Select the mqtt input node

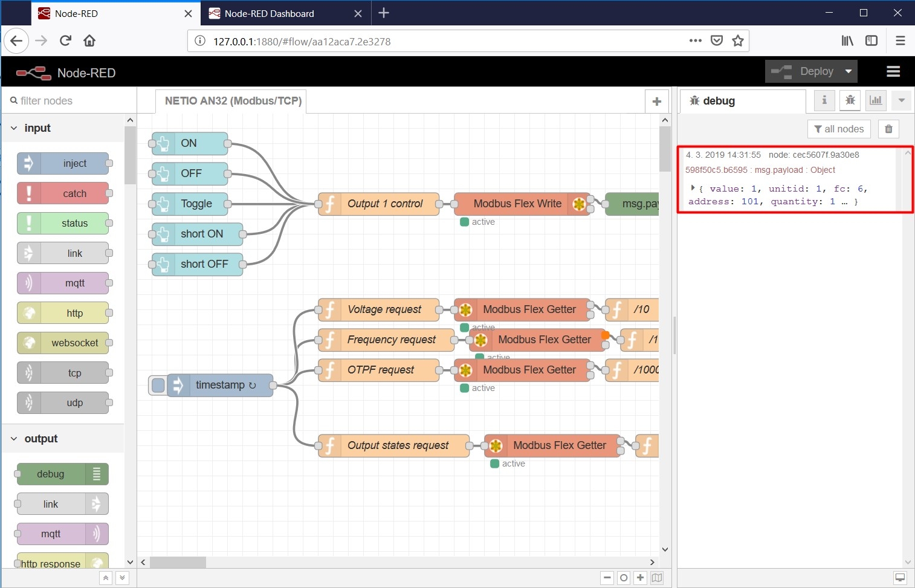(63, 283)
